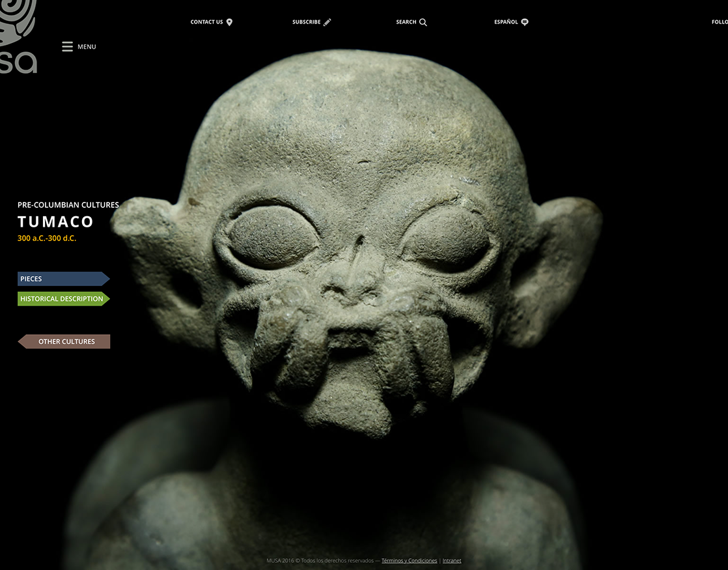Open the SUBSCRIBE link
This screenshot has height=570, width=728.
(x=307, y=22)
